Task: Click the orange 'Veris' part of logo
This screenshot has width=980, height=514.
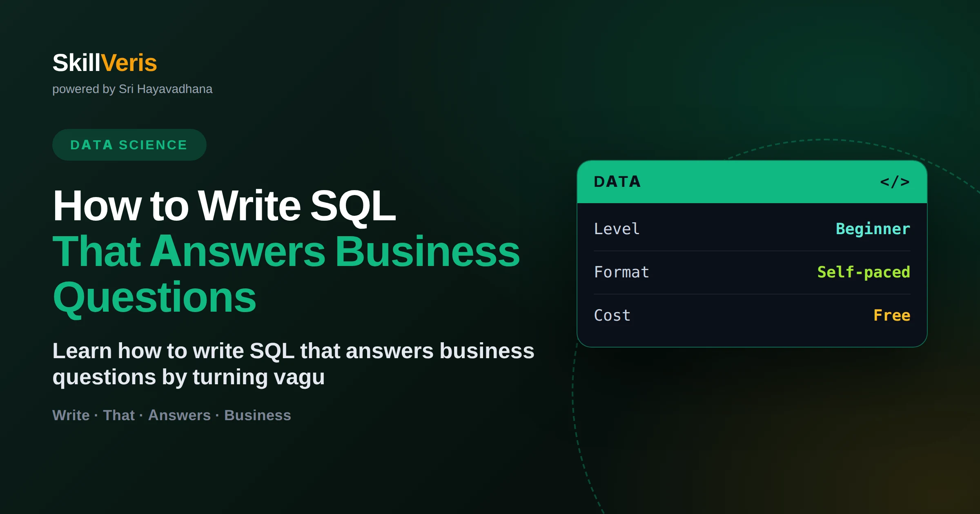Action: [129, 63]
